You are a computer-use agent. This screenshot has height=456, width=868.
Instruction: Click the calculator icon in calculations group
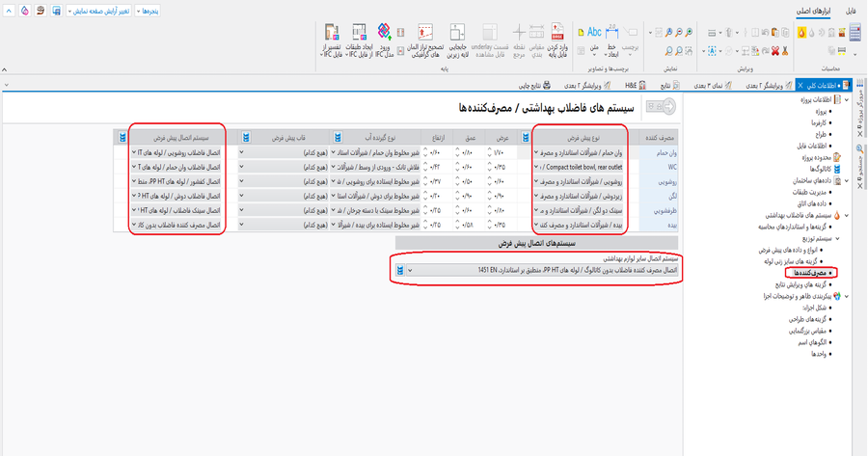point(854,33)
